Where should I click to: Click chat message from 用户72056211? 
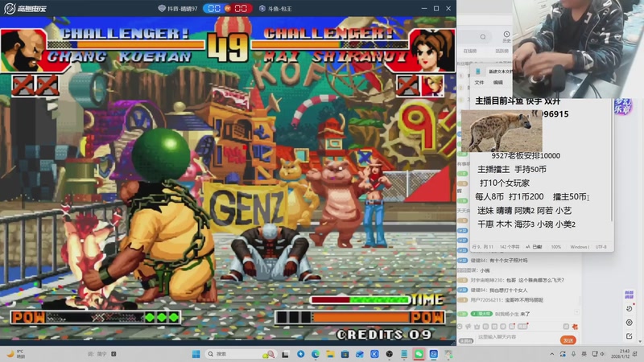pos(506,300)
